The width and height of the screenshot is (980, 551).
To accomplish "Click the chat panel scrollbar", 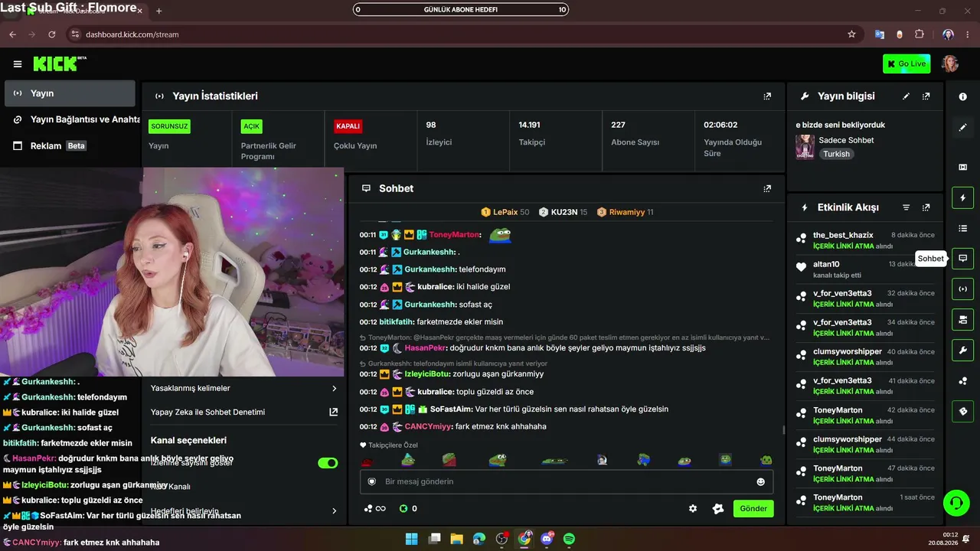I will (783, 430).
